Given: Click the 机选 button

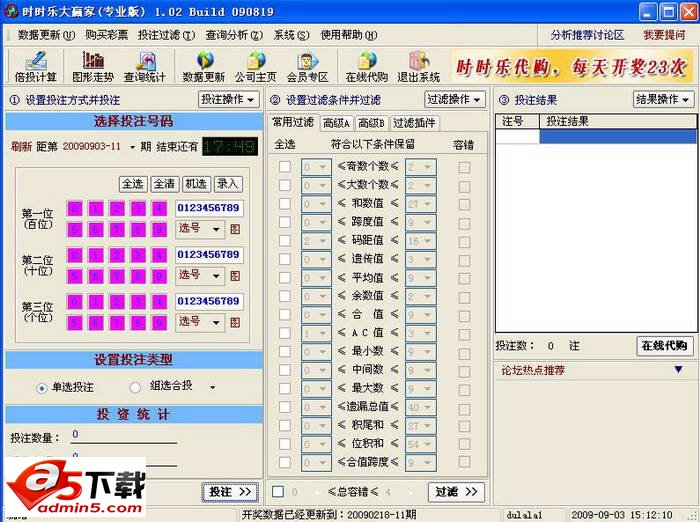Looking at the screenshot, I should (196, 184).
